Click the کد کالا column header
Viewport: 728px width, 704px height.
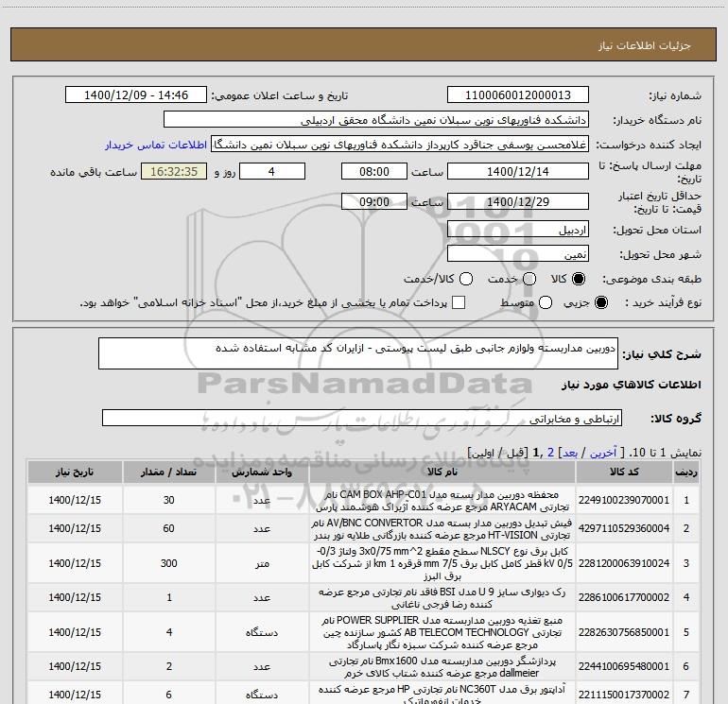click(624, 472)
